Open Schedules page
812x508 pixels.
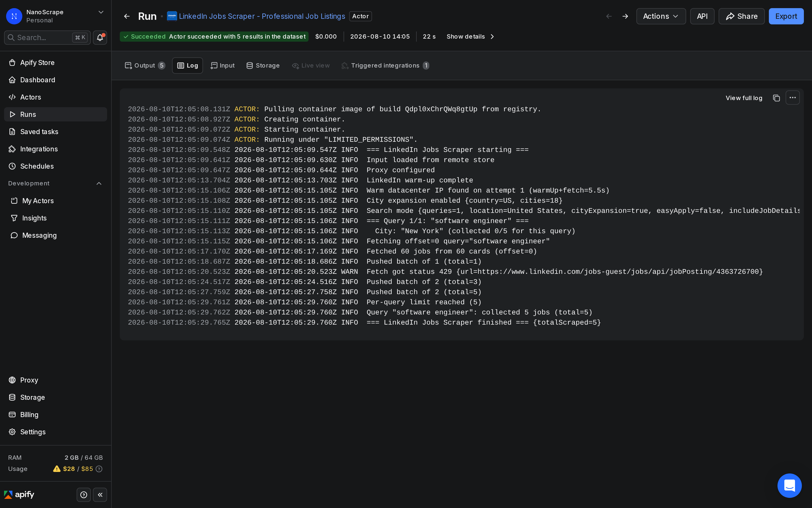click(55, 166)
